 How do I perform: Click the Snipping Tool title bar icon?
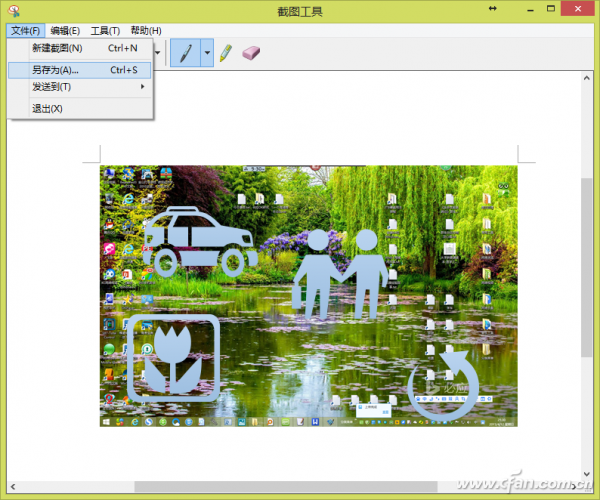(x=14, y=10)
